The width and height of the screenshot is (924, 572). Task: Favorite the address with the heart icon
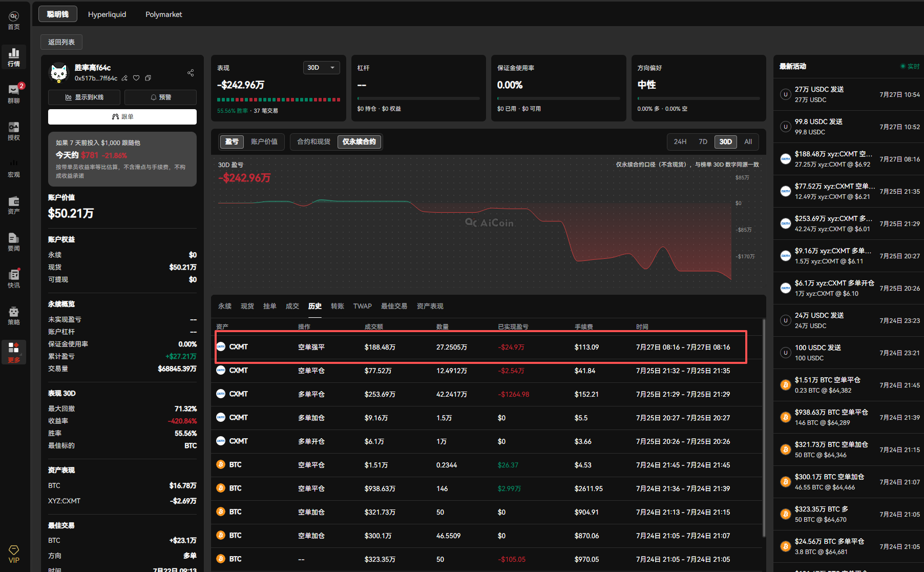click(x=136, y=78)
